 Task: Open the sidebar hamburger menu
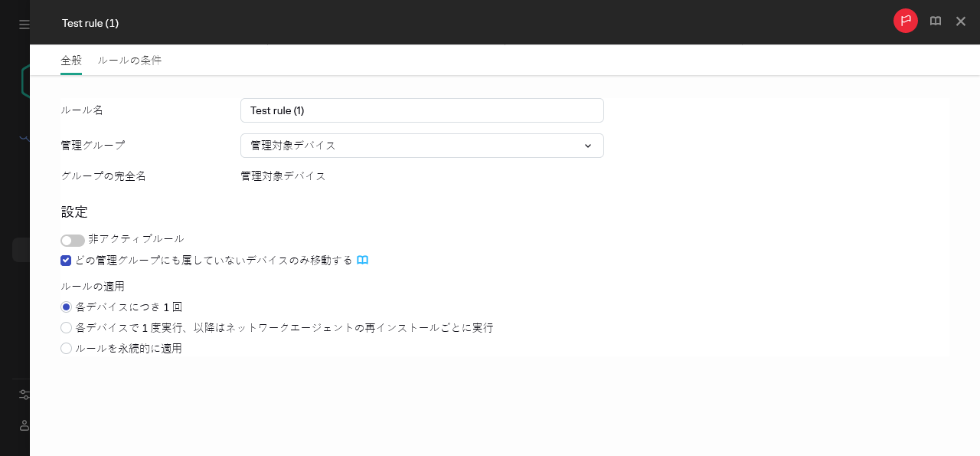tap(24, 23)
